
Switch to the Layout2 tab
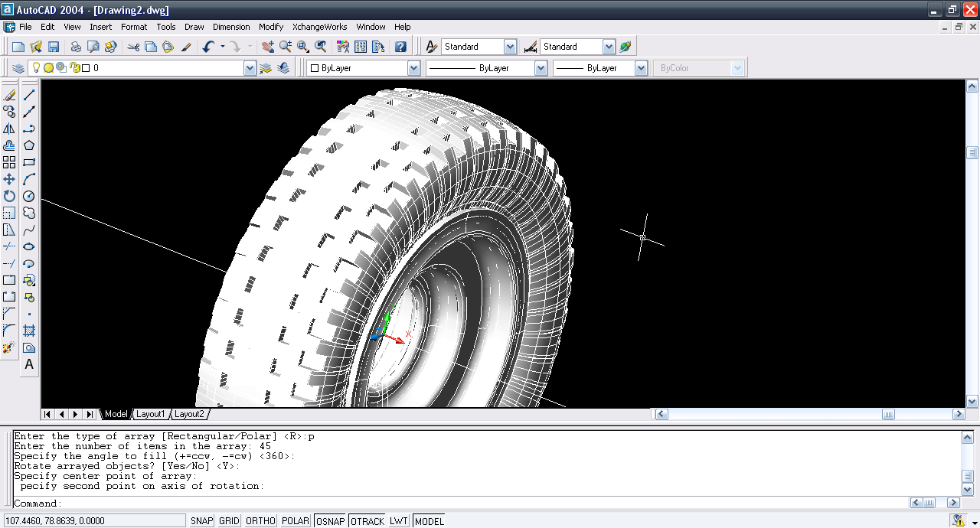pos(189,414)
